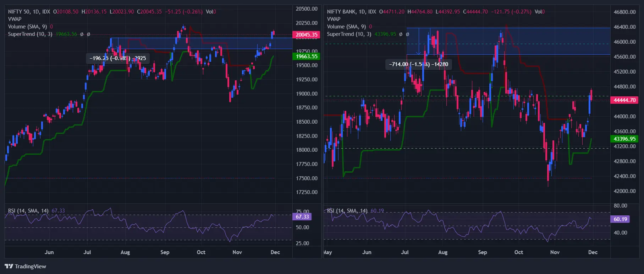Select the NIFTY BANK, 1D, IDX chart title
644x274 pixels.
352,12
